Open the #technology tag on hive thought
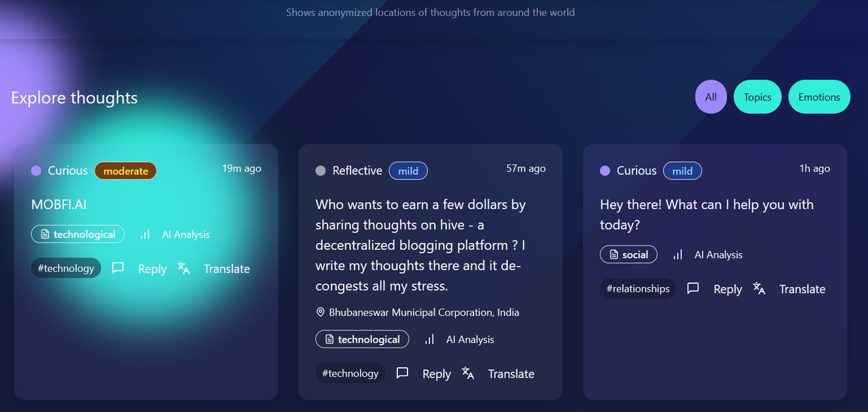 [x=350, y=373]
